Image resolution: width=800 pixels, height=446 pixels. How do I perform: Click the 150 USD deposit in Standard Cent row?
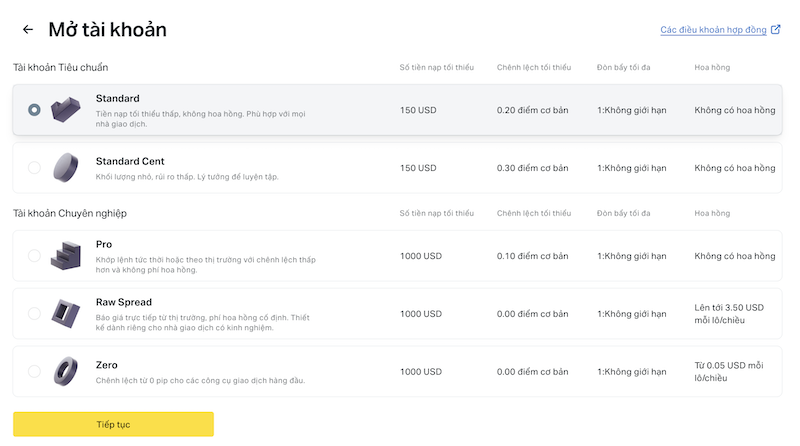pyautogui.click(x=418, y=168)
